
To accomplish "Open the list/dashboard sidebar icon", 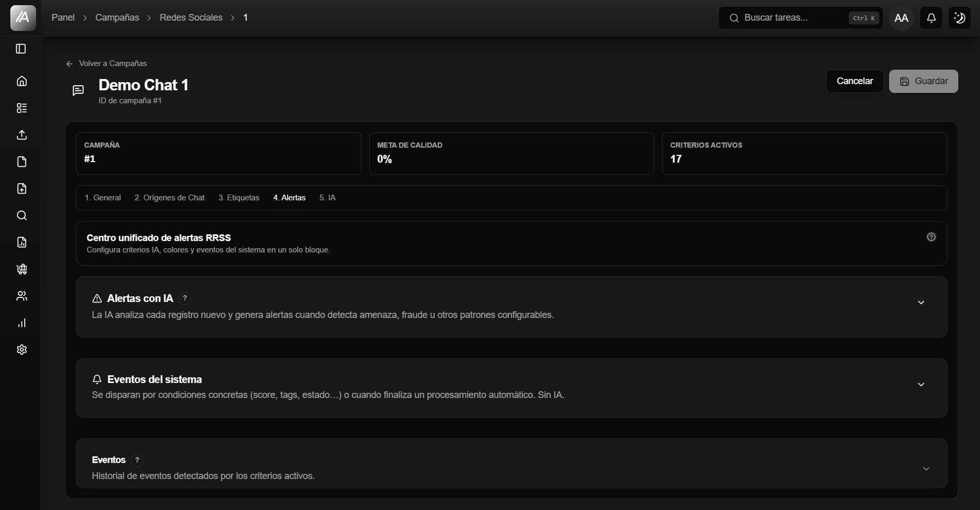I will click(x=22, y=108).
